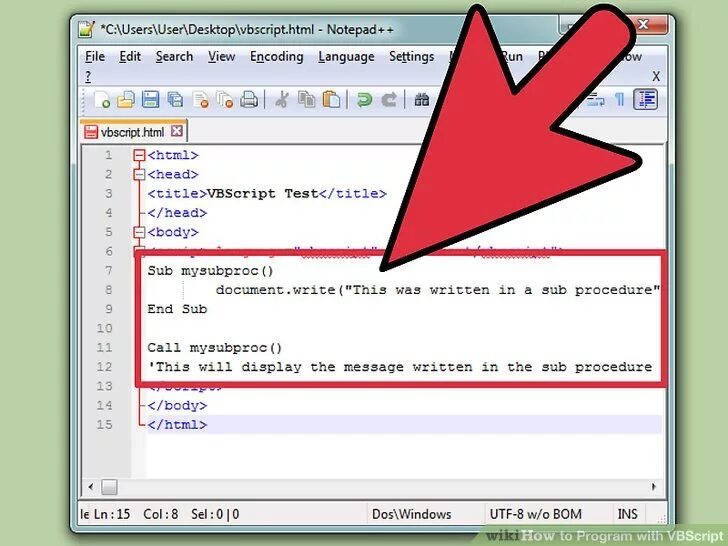This screenshot has height=546, width=728.
Task: Click the Col : 8 status indicator
Action: (x=161, y=514)
